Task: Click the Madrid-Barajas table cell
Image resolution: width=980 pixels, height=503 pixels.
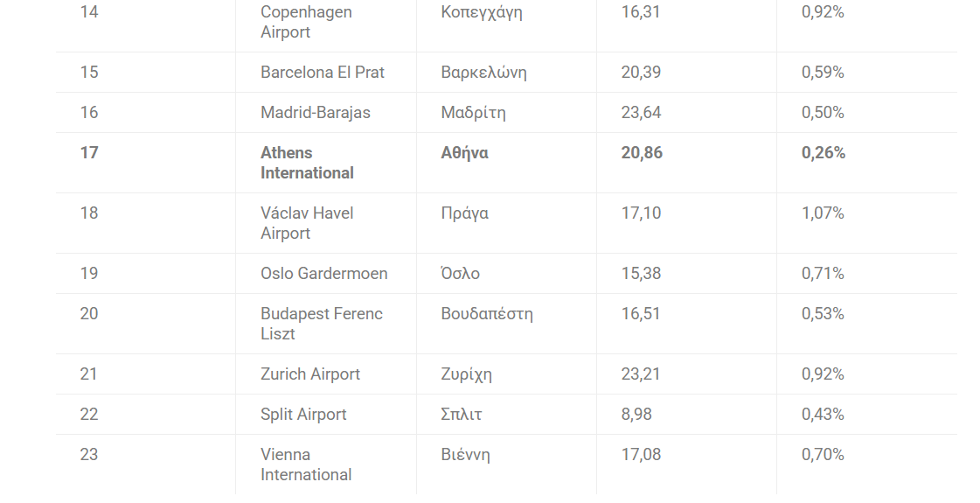Action: pyautogui.click(x=315, y=113)
